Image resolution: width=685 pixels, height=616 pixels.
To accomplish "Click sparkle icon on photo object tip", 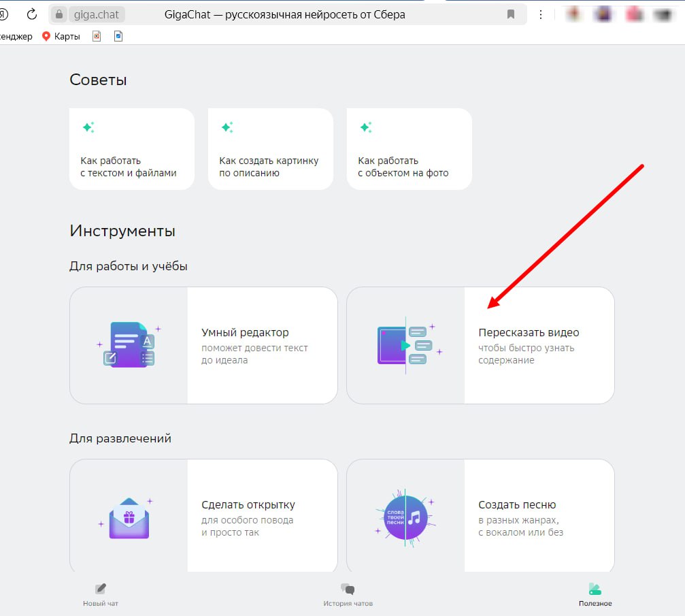I will click(366, 127).
